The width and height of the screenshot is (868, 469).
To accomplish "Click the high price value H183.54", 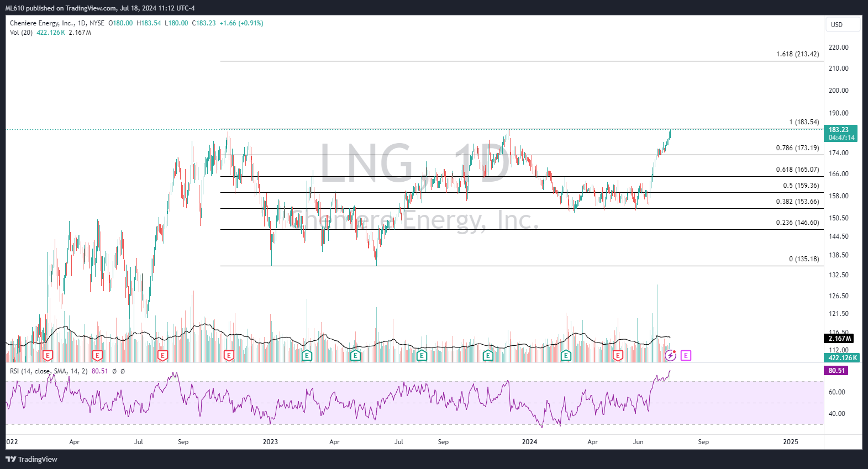I will [149, 23].
